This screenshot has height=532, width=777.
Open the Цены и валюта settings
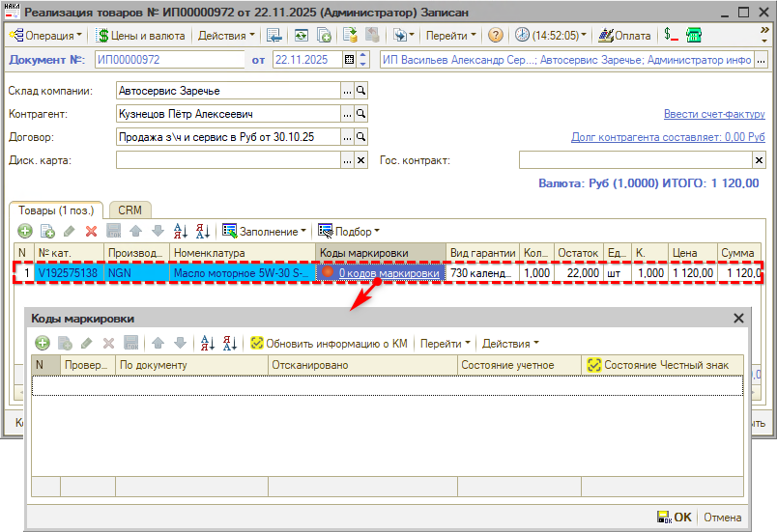pyautogui.click(x=142, y=36)
